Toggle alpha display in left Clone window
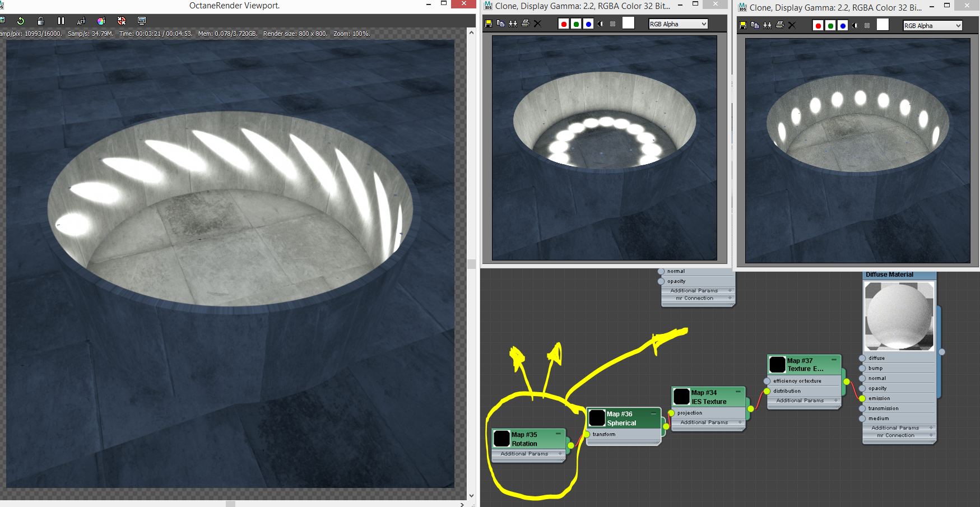This screenshot has width=980, height=507. coord(601,24)
